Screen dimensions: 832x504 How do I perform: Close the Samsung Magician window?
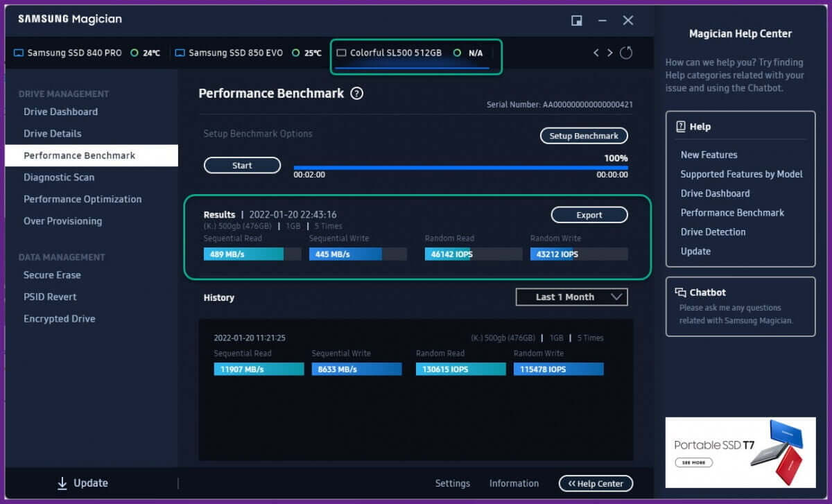(628, 20)
